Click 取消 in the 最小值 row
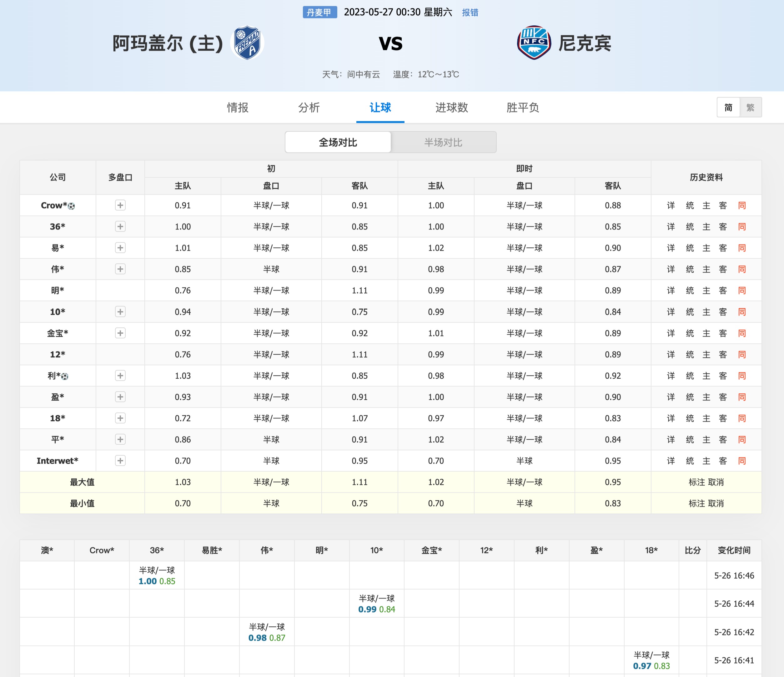Viewport: 784px width, 677px height. point(716,503)
